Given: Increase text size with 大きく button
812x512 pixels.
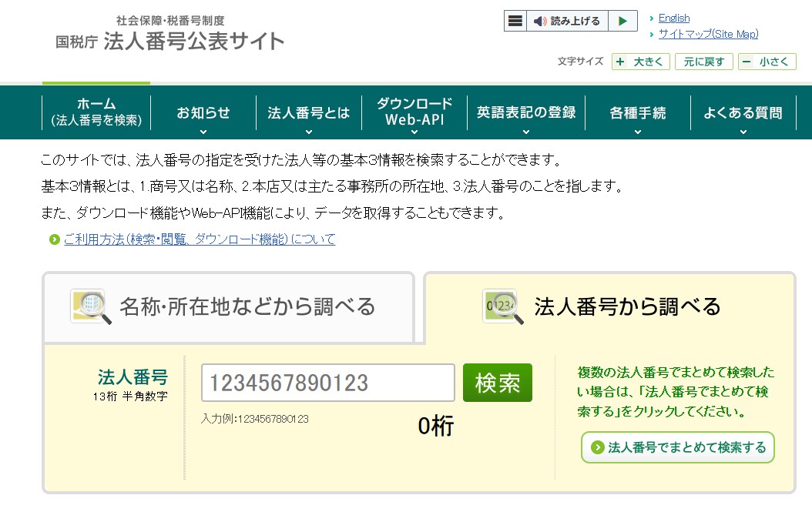Looking at the screenshot, I should click(x=641, y=62).
